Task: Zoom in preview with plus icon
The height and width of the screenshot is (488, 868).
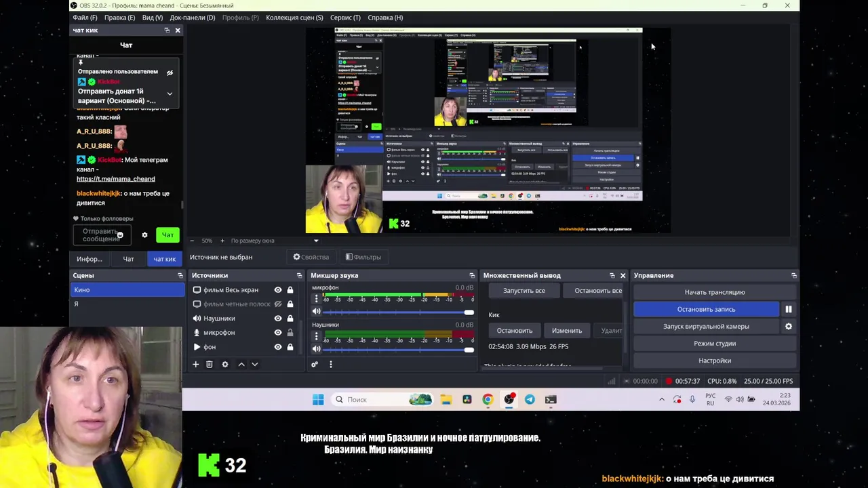Action: click(222, 241)
